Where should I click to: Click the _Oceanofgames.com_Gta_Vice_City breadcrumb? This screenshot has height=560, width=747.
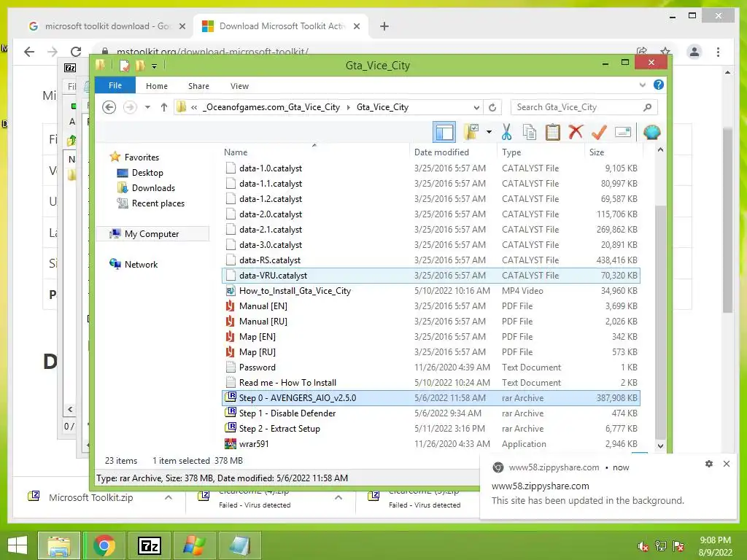(271, 107)
